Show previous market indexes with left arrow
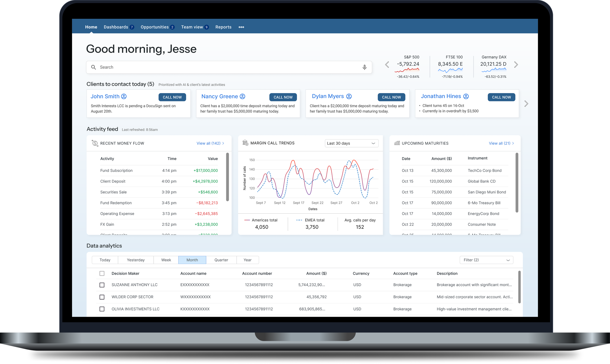Image resolution: width=610 pixels, height=364 pixels. [387, 65]
